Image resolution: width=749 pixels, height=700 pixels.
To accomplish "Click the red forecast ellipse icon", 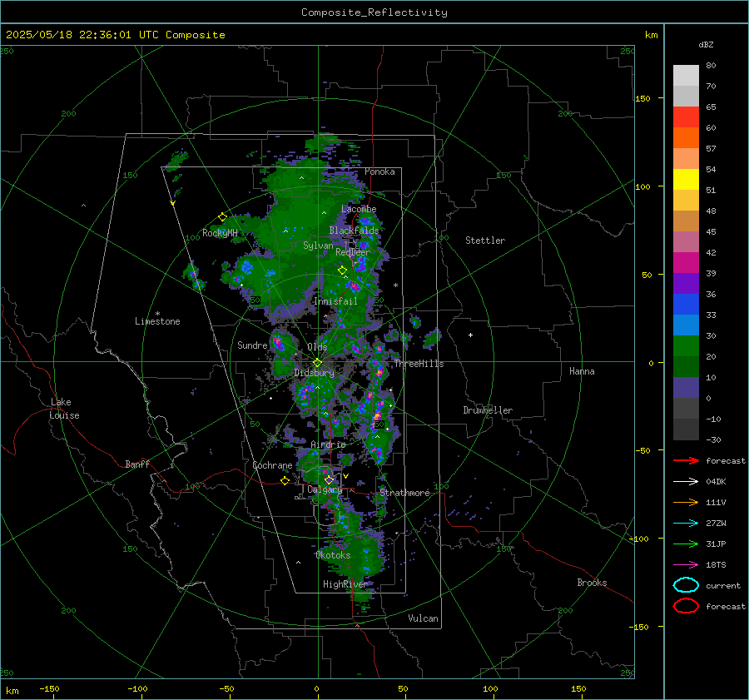I will click(x=686, y=606).
